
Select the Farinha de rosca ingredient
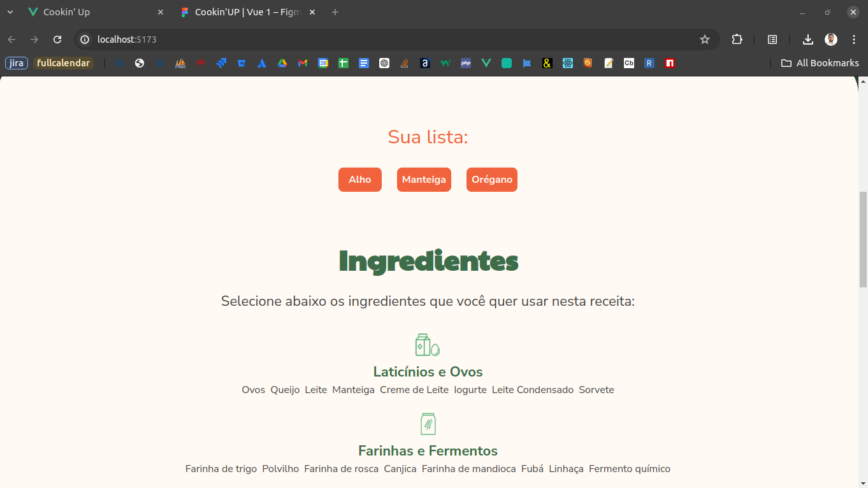(x=342, y=469)
